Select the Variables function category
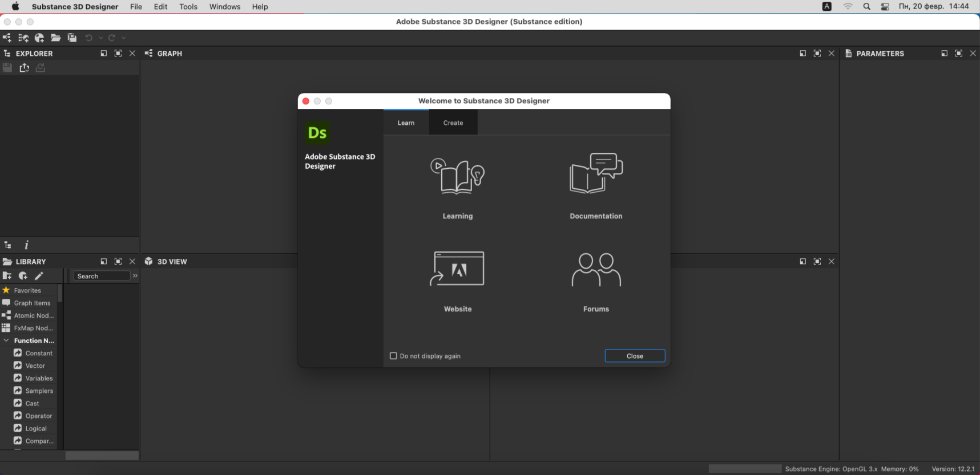The height and width of the screenshot is (475, 980). (34, 378)
